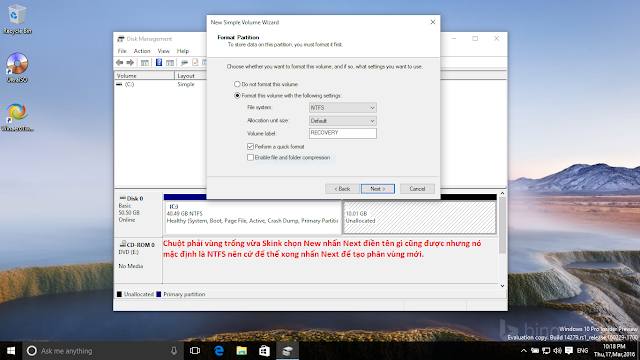Click the Back button in the wizard
Image resolution: width=640 pixels, height=360 pixels.
pos(342,189)
